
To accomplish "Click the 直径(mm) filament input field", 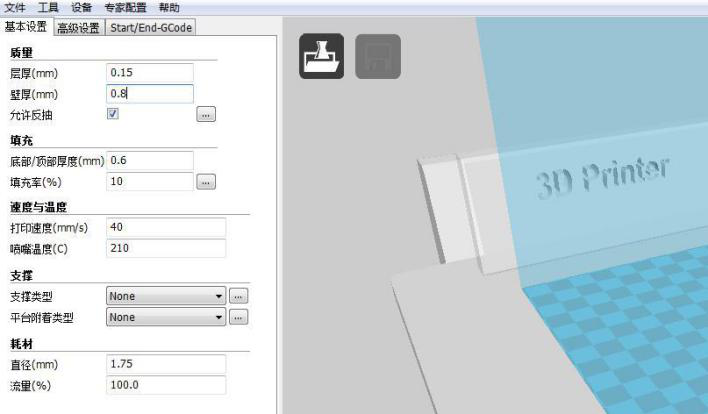I will [x=165, y=364].
